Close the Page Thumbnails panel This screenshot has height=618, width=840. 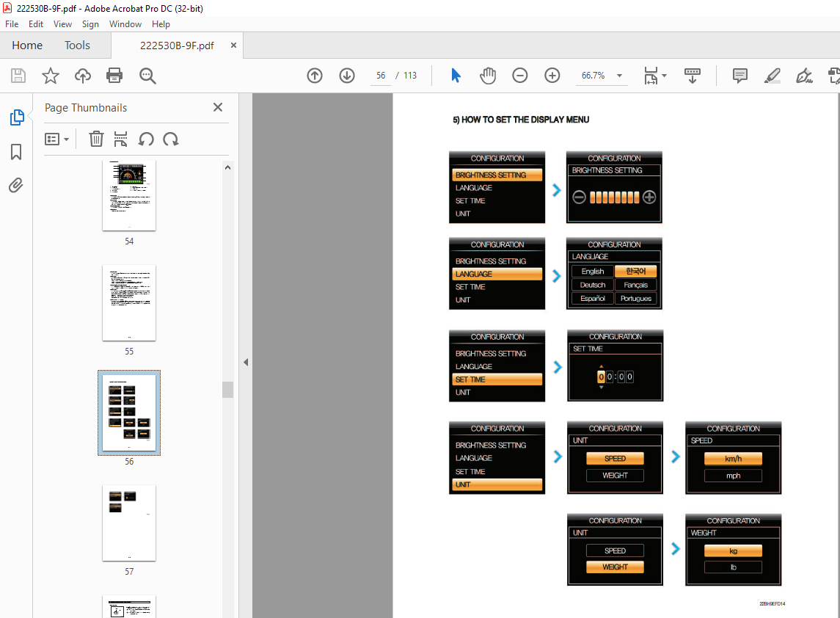(217, 107)
